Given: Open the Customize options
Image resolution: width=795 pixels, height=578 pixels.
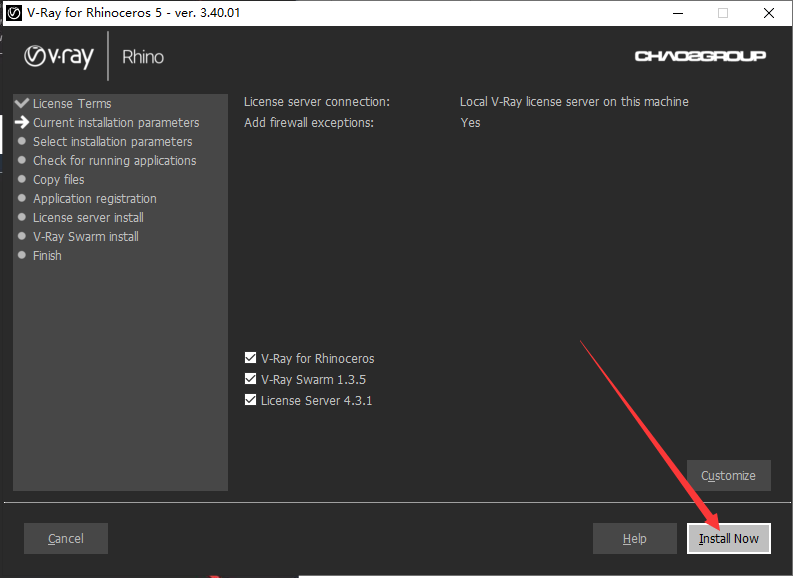Looking at the screenshot, I should pyautogui.click(x=729, y=476).
